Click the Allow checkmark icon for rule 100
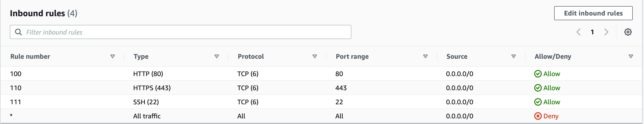The image size is (644, 124). 538,74
